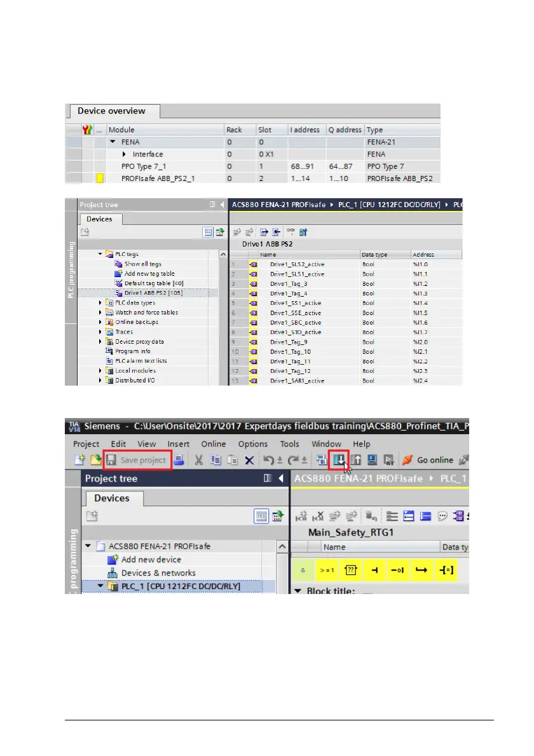Click the Save project button
The image size is (534, 756).
(137, 461)
